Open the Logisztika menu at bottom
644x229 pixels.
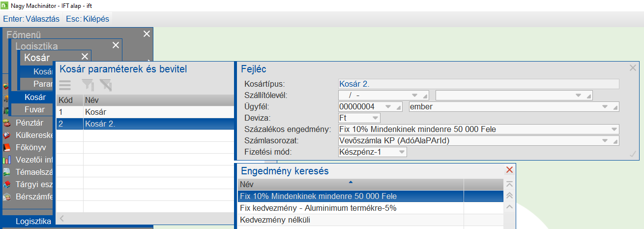(33, 221)
